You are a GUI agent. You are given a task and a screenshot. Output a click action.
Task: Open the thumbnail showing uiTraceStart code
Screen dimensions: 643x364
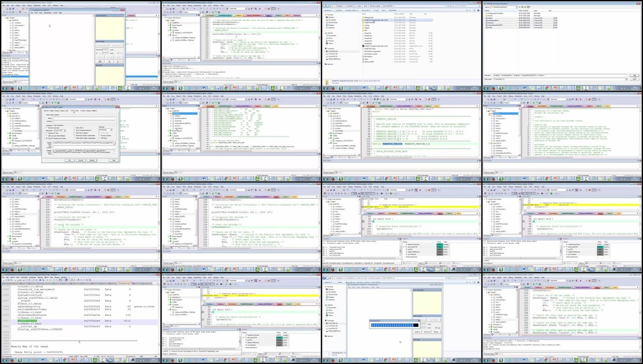(241, 227)
